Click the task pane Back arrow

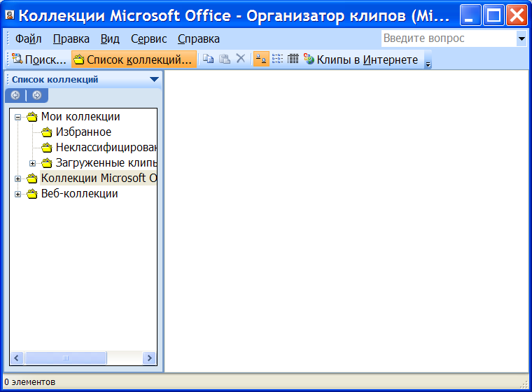pos(15,95)
